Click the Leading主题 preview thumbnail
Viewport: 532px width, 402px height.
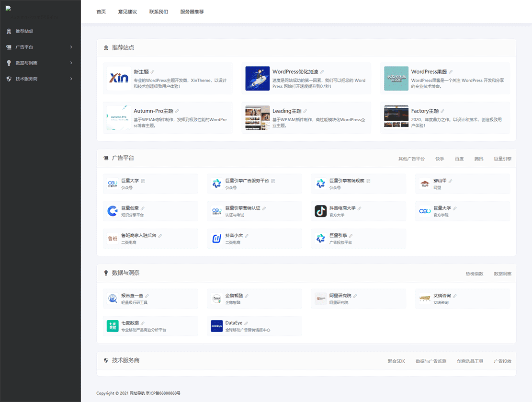click(x=257, y=118)
